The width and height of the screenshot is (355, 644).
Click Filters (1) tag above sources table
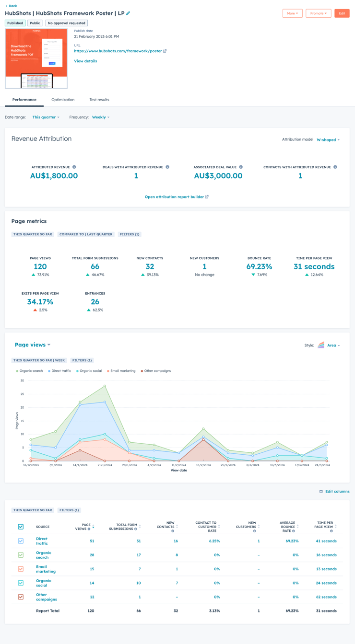[69, 510]
